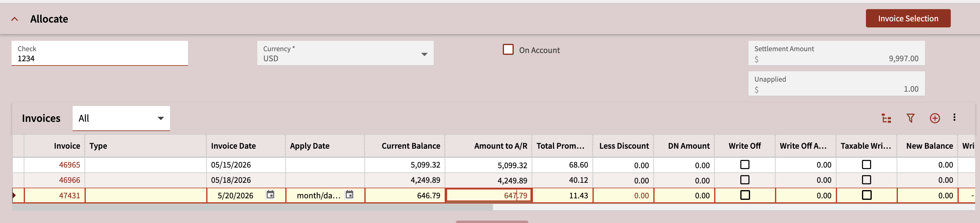Click the filter funnel icon
The height and width of the screenshot is (223, 980).
(x=910, y=118)
